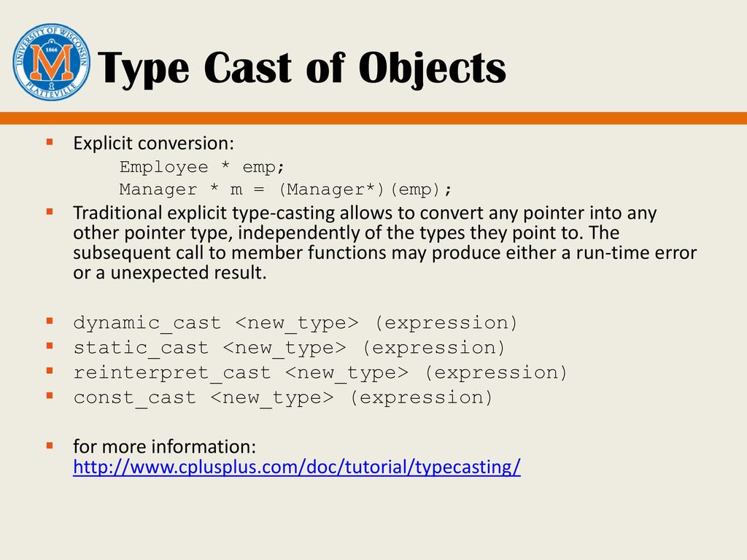
Task: Click the orange bullet beside Explicit conversion
Action: click(50, 141)
